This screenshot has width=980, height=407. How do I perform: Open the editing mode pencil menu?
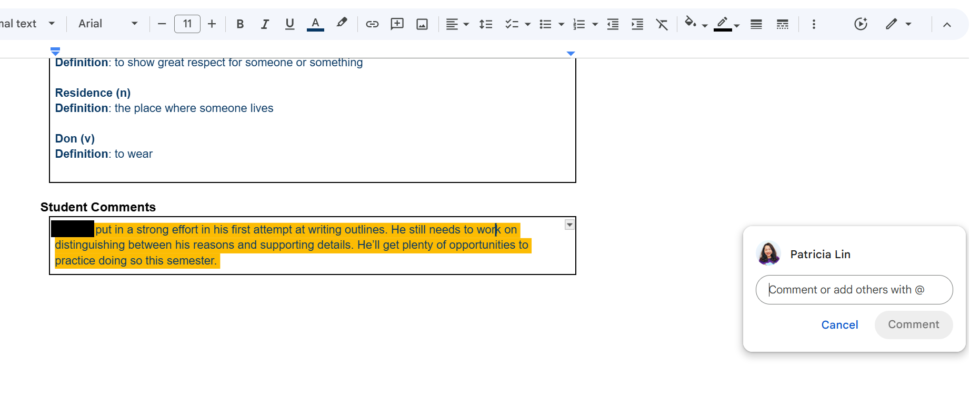(x=898, y=24)
